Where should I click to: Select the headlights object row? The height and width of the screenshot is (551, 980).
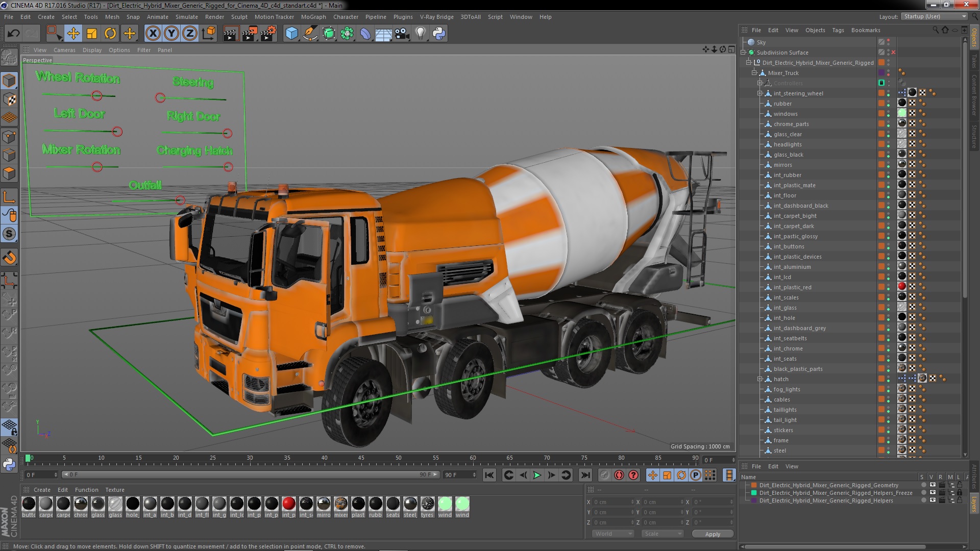click(787, 144)
